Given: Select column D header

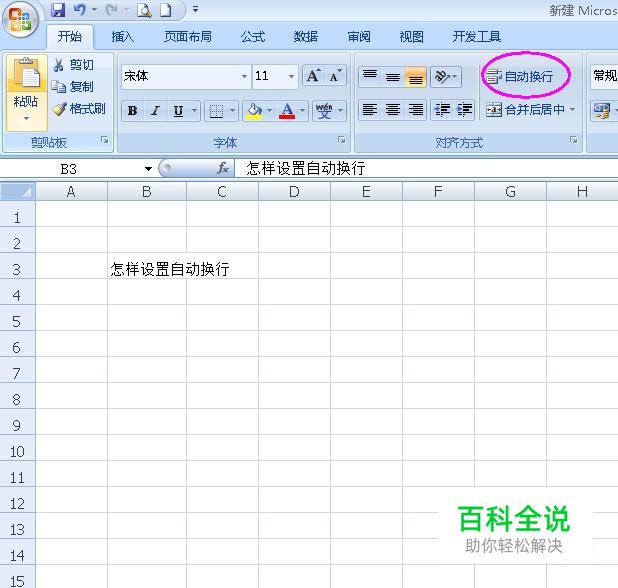Looking at the screenshot, I should (294, 192).
